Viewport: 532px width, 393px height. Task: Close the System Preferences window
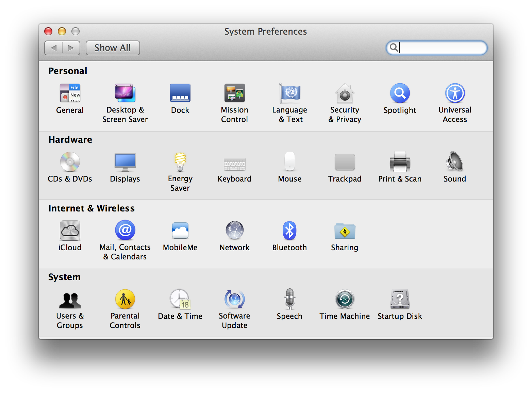pos(48,31)
